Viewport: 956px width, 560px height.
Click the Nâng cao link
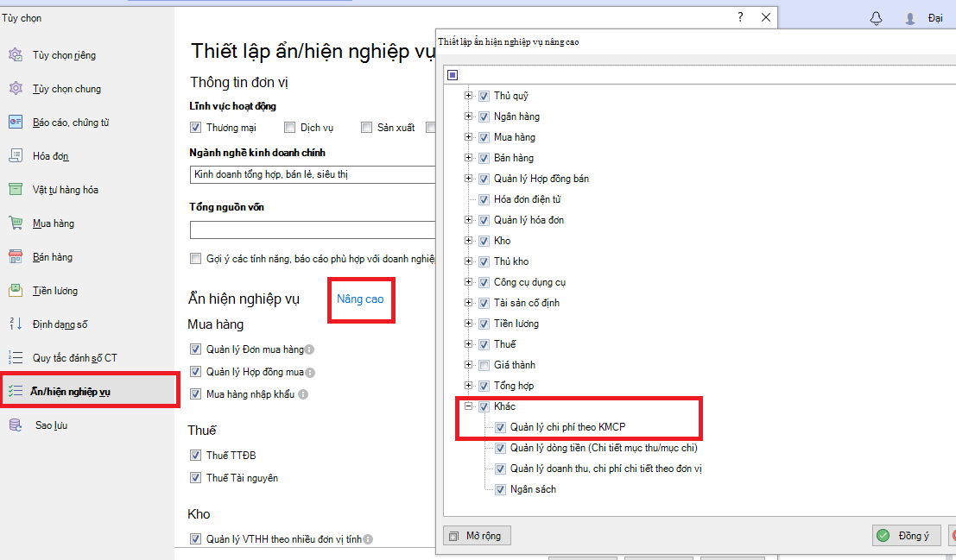360,299
